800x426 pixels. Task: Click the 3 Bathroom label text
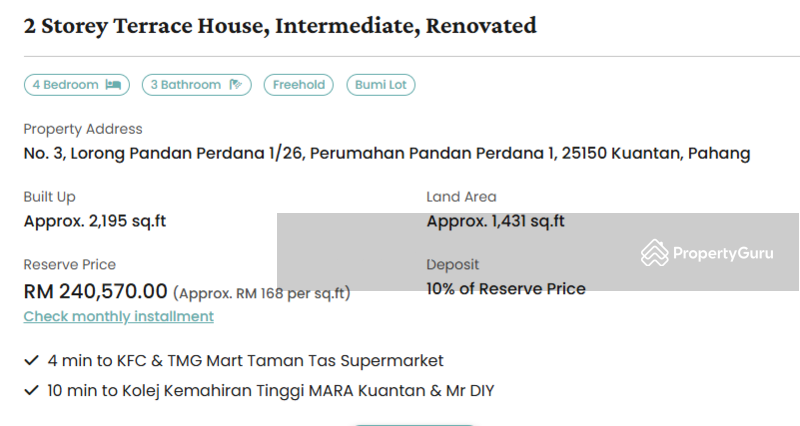[186, 85]
